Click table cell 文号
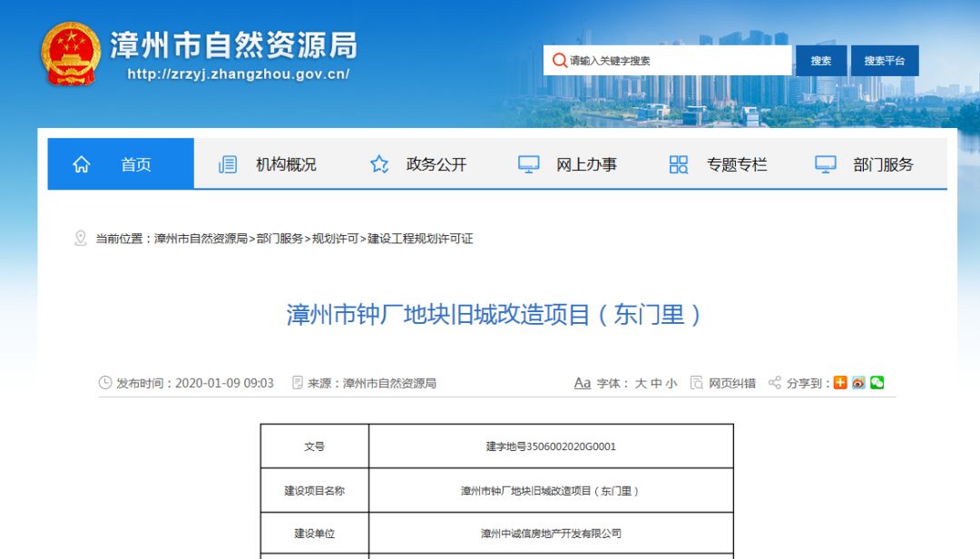Viewport: 980px width, 559px height. (x=314, y=446)
